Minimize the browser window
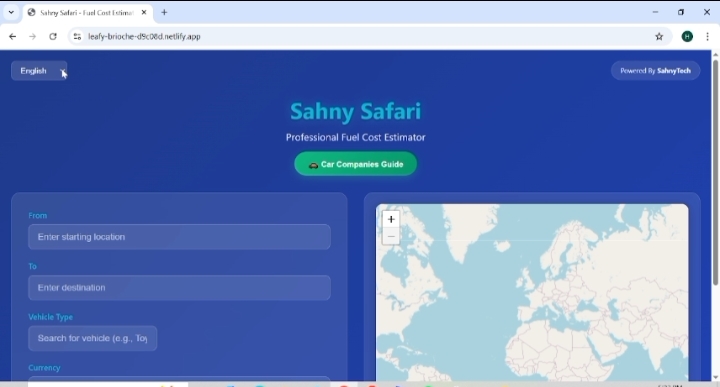The width and height of the screenshot is (720, 387). coord(655,12)
